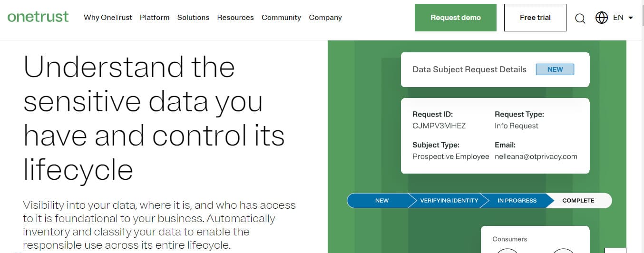Image resolution: width=644 pixels, height=253 pixels.
Task: Expand the EN language dropdown arrow
Action: pyautogui.click(x=631, y=18)
